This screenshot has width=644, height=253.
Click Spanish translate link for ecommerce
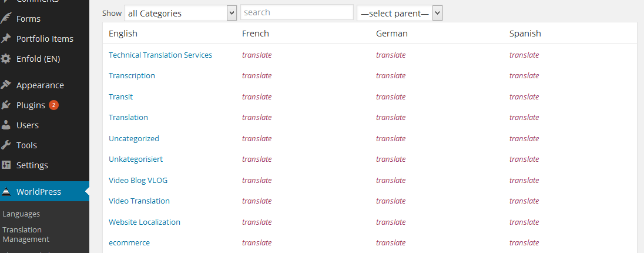pyautogui.click(x=524, y=243)
